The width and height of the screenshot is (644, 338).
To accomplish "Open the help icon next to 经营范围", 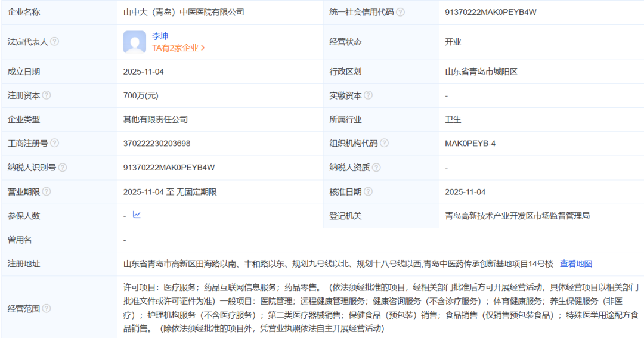I will [47, 308].
